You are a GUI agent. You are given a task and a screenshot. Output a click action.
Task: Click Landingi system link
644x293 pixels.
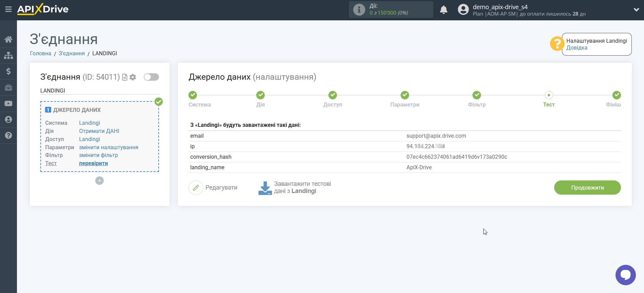89,123
